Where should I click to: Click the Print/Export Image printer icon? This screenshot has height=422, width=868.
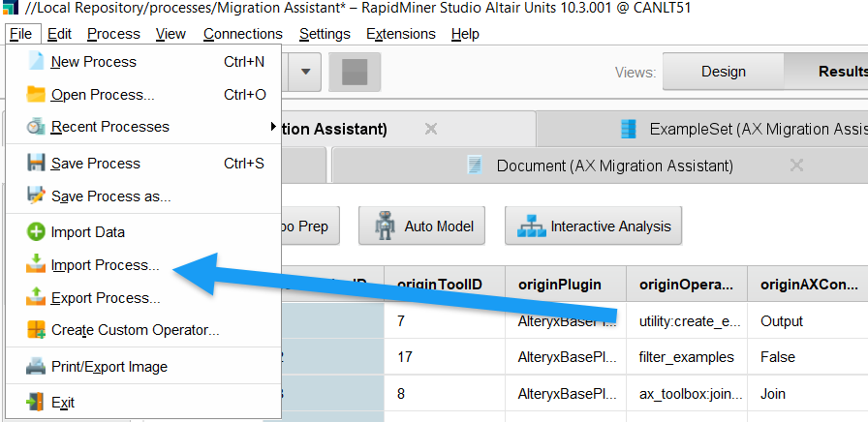36,367
